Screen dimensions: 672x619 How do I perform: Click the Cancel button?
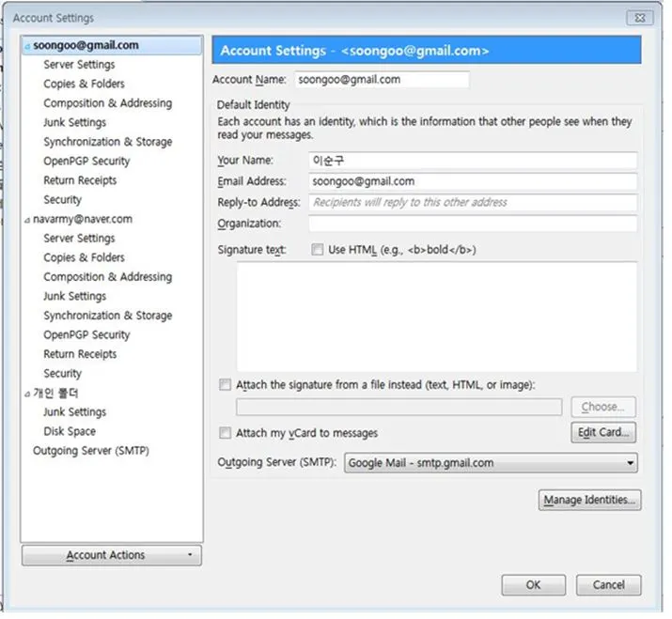coord(609,585)
